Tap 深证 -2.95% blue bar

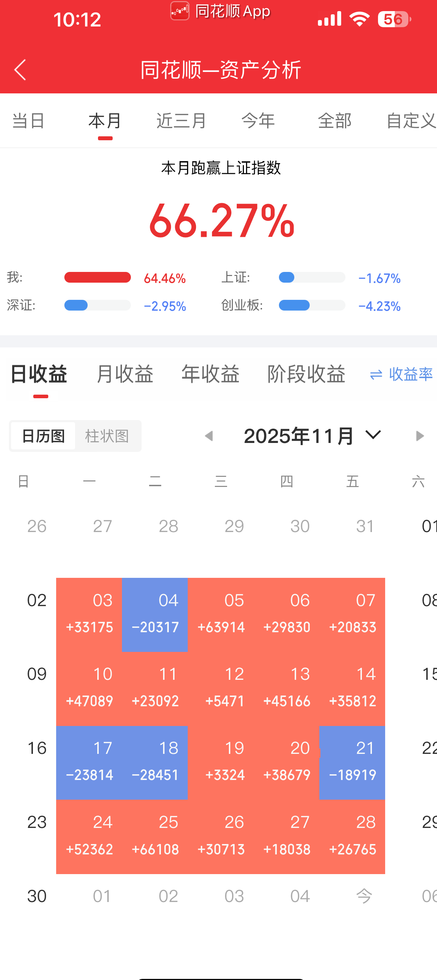coord(97,306)
